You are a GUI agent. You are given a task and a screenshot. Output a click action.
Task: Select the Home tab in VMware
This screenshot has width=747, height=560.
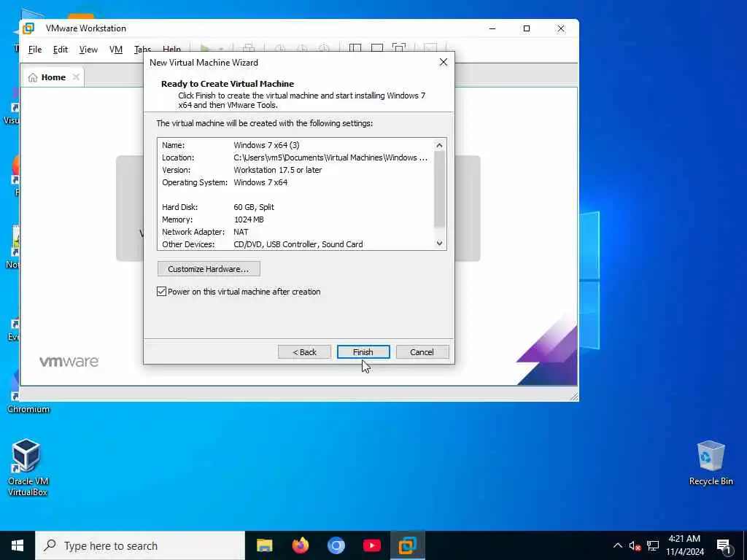(53, 77)
